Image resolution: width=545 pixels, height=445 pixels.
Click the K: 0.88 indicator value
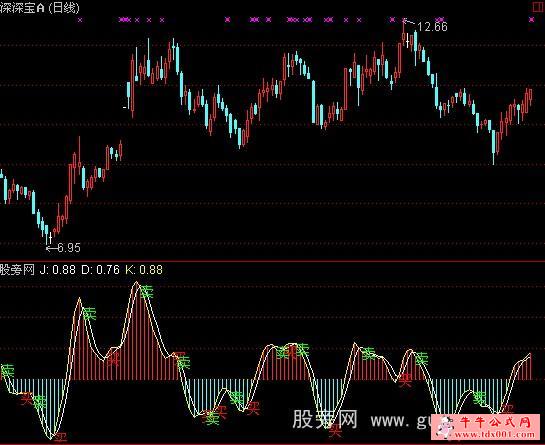click(144, 270)
